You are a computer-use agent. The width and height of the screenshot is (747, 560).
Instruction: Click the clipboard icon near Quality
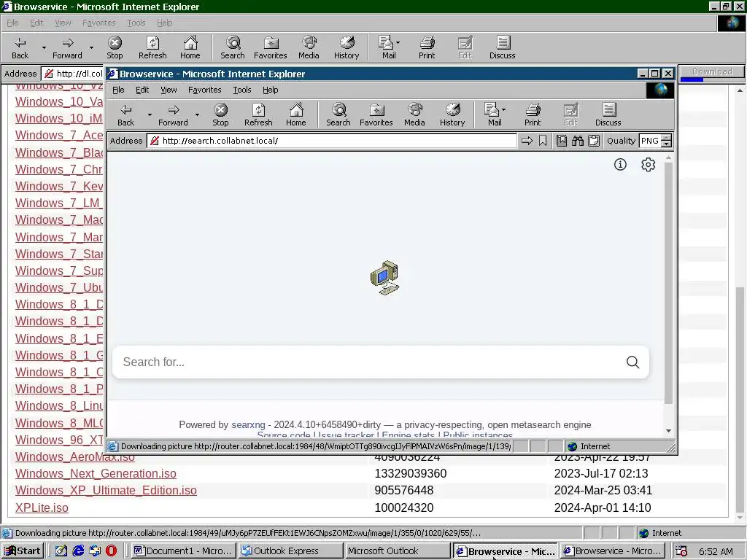594,141
